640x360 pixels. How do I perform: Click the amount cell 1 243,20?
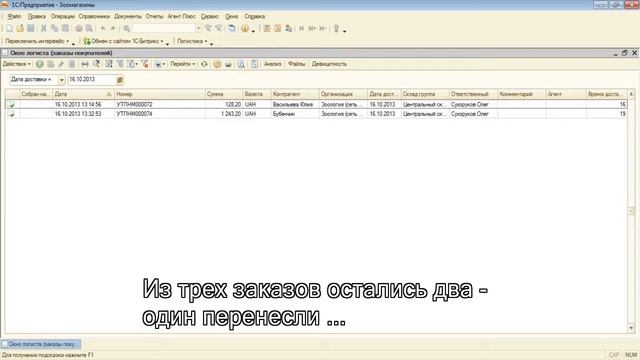pyautogui.click(x=224, y=114)
